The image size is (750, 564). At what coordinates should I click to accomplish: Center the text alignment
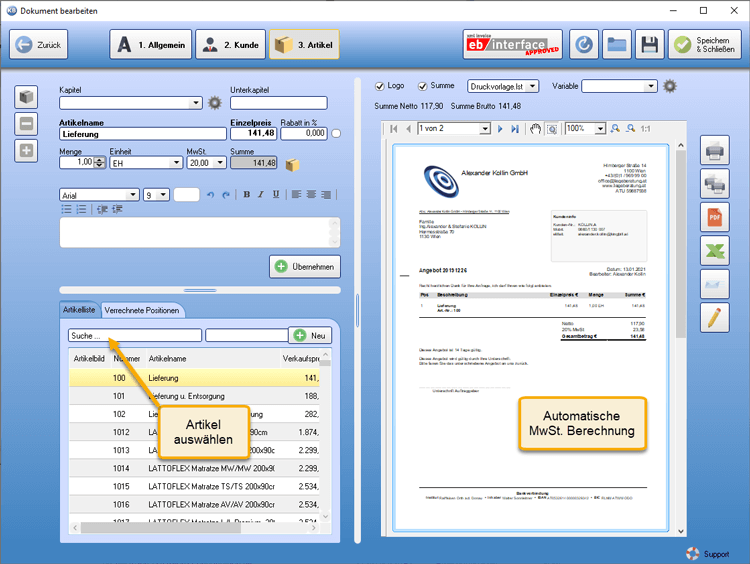coord(311,194)
